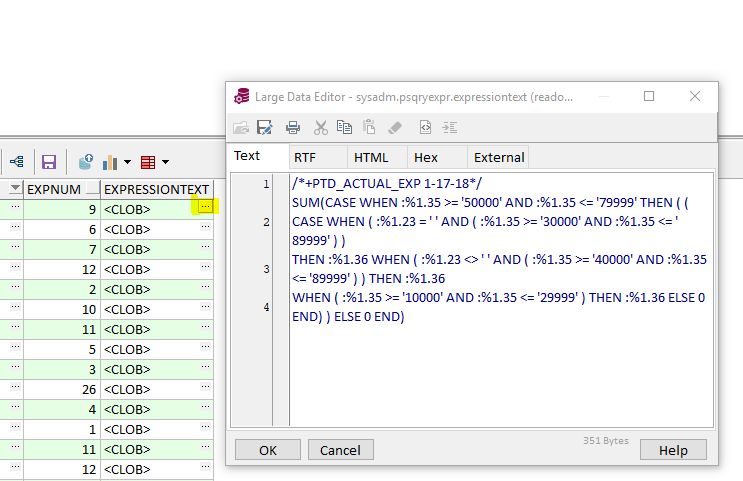Maximize the Large Data Editor window
The image size is (743, 481).
point(649,96)
